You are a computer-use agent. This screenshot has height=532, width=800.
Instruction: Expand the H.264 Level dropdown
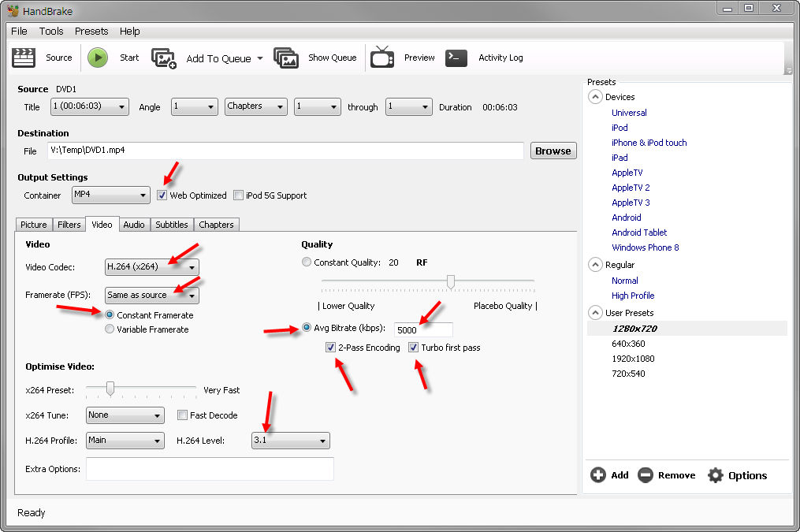coord(290,441)
